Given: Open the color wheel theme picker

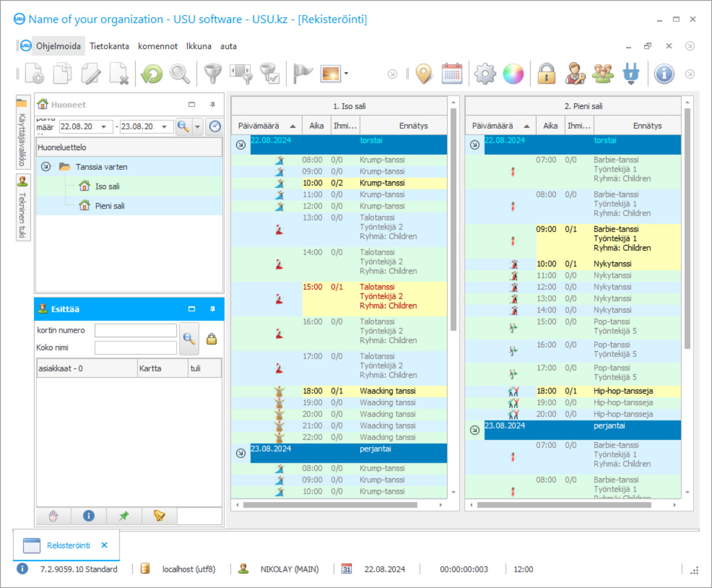Looking at the screenshot, I should (513, 74).
